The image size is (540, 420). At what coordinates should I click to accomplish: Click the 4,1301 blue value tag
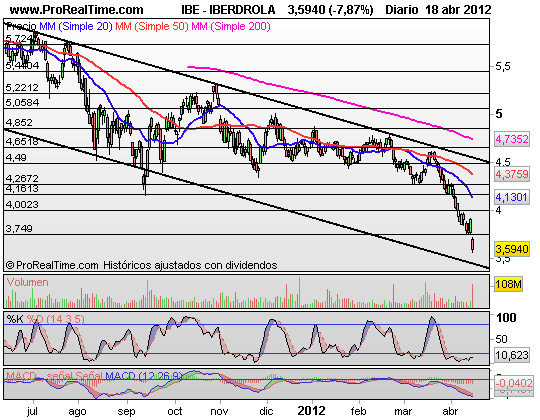[512, 197]
